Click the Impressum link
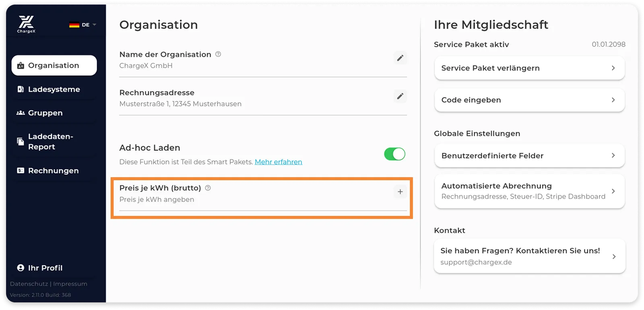 pyautogui.click(x=70, y=284)
